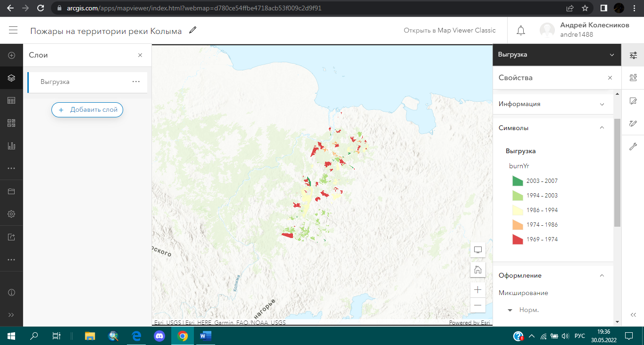The width and height of the screenshot is (644, 345).
Task: Open the info icon in left sidebar
Action: pos(12,292)
